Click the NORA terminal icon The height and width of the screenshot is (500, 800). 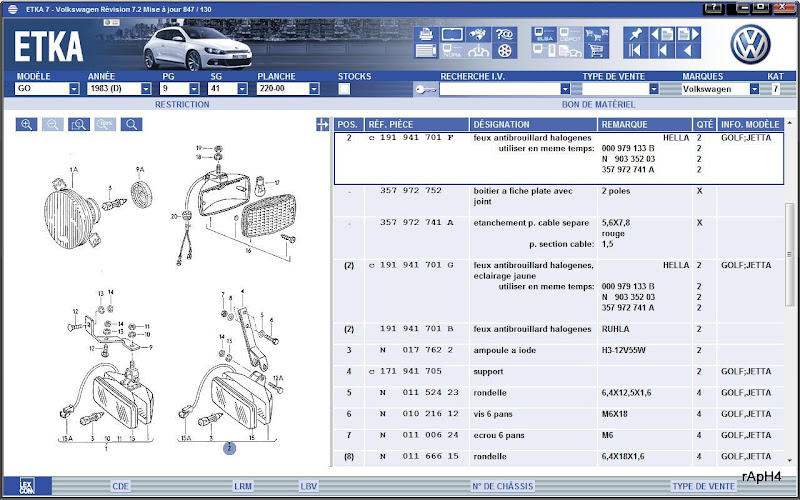coord(452,51)
